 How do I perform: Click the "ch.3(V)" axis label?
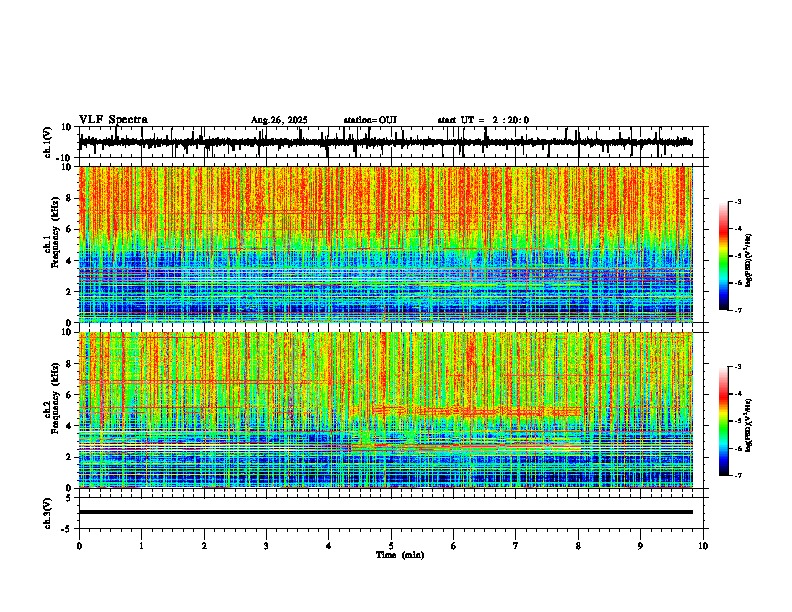(48, 513)
